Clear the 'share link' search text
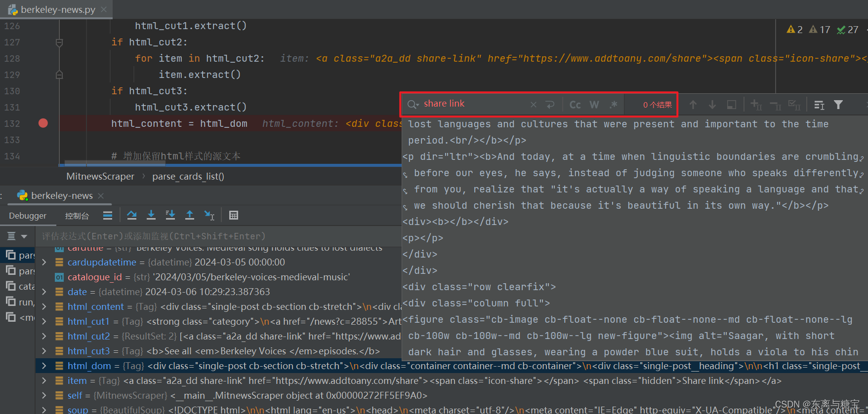Screen dimensions: 868x414 [x=534, y=105]
